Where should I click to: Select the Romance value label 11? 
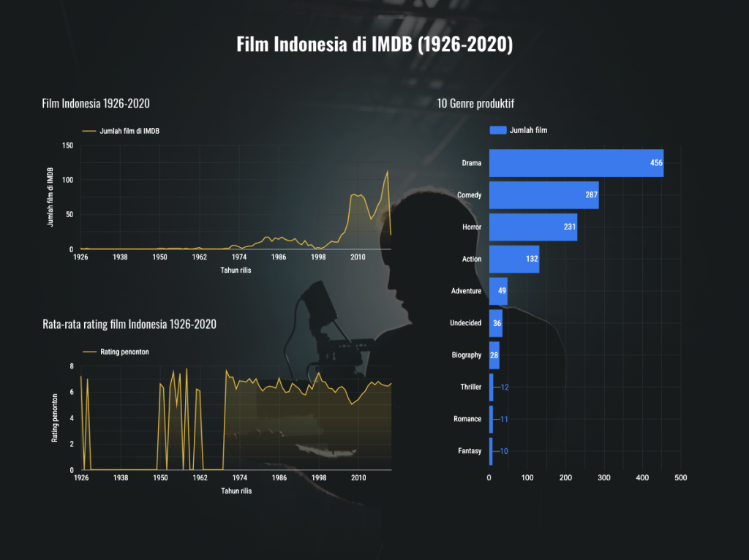coord(504,419)
